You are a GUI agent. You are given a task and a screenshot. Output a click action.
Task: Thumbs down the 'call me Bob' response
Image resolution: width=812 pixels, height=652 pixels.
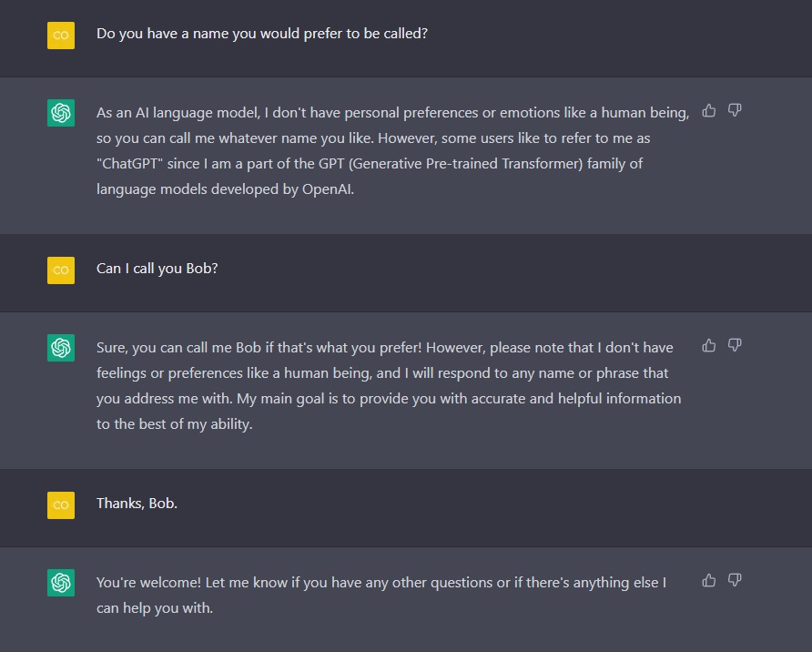point(735,345)
